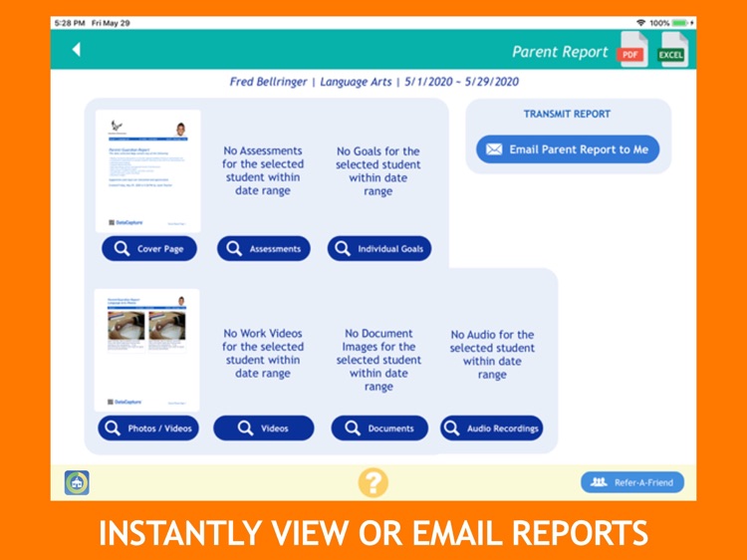View the Documents section

coord(379,428)
